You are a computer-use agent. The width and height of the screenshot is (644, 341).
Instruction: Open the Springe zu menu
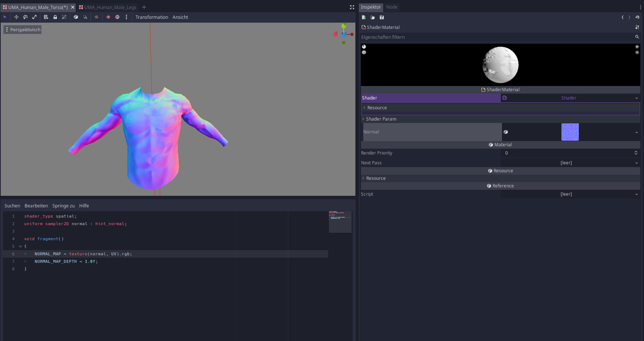click(x=63, y=206)
